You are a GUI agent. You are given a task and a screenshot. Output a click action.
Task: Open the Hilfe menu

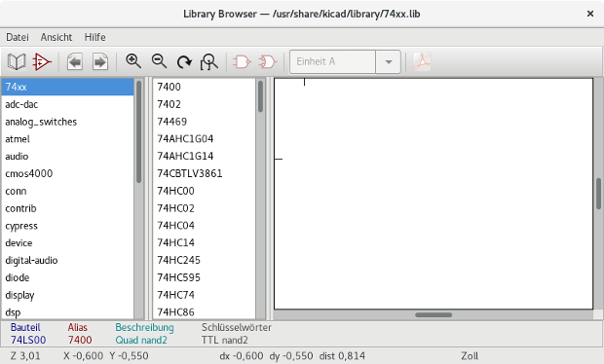(95, 37)
